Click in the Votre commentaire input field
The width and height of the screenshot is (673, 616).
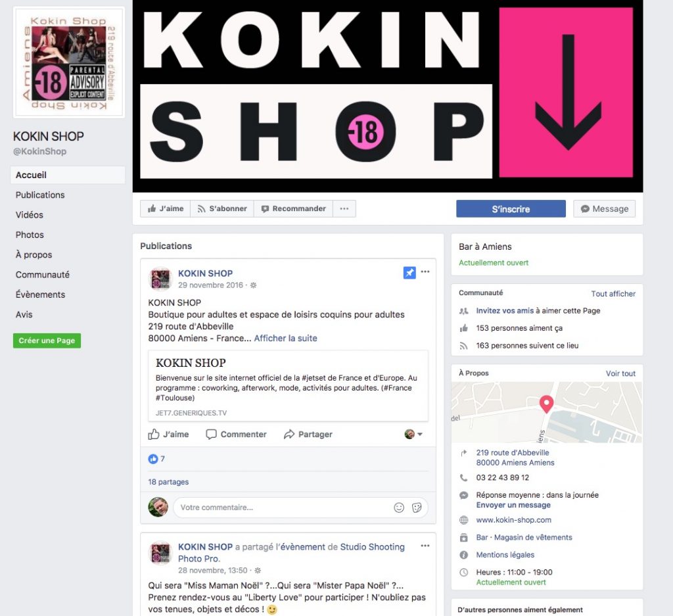pos(283,508)
